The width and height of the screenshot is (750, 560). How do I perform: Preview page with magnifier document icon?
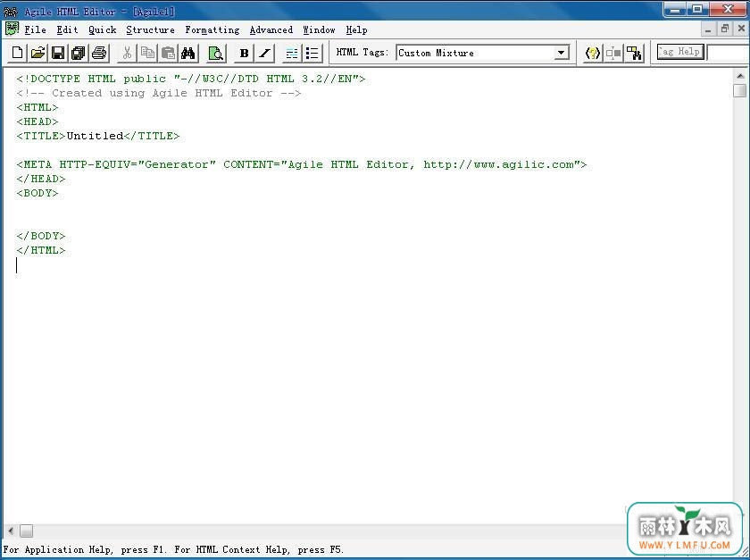216,53
